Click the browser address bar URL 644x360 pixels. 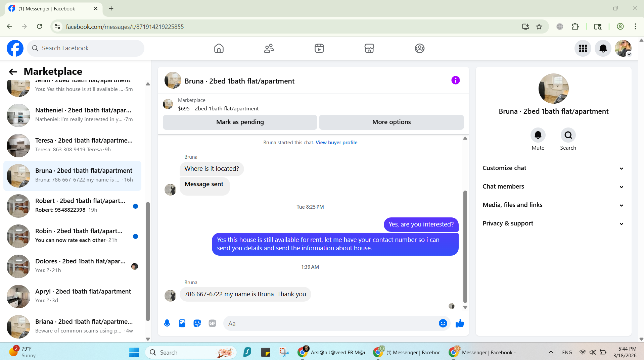tap(125, 27)
